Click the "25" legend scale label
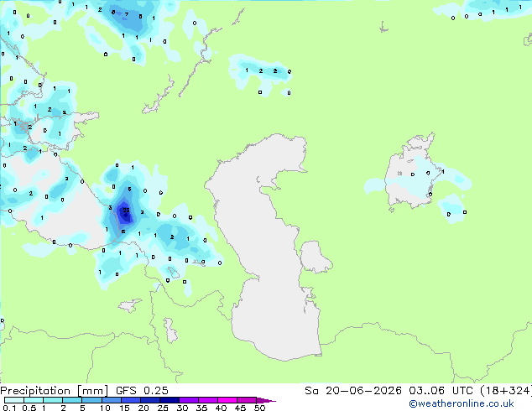The width and height of the screenshot is (532, 411). (x=163, y=408)
